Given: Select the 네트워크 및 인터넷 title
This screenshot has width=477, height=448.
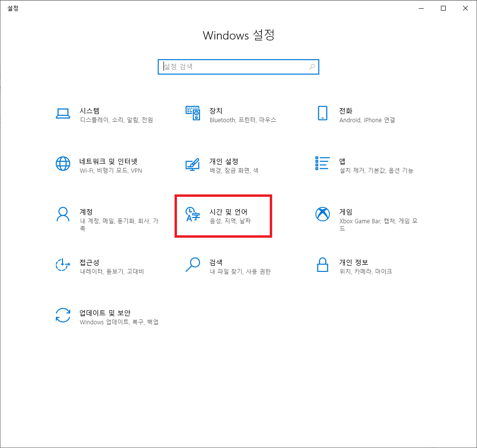Looking at the screenshot, I should (x=109, y=161).
